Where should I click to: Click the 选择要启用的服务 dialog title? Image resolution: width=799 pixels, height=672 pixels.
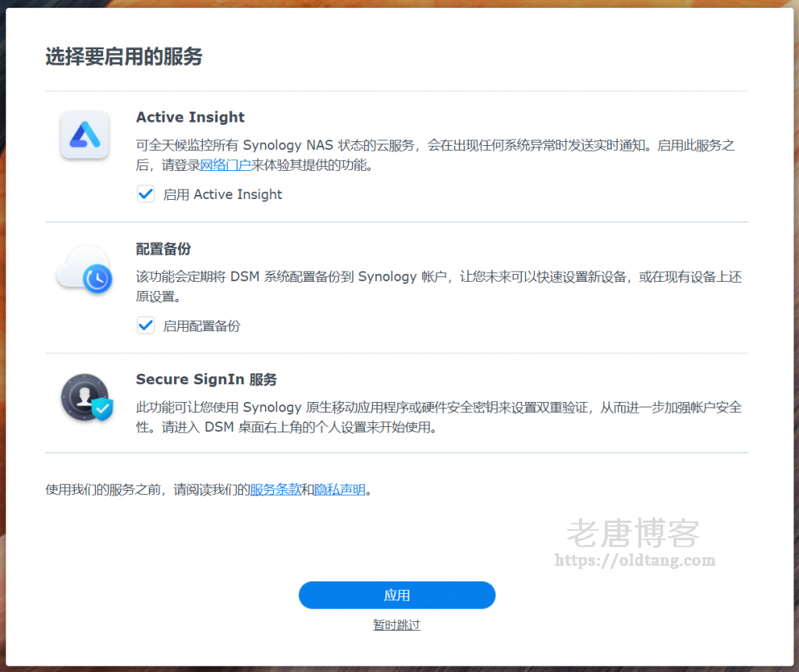point(124,56)
